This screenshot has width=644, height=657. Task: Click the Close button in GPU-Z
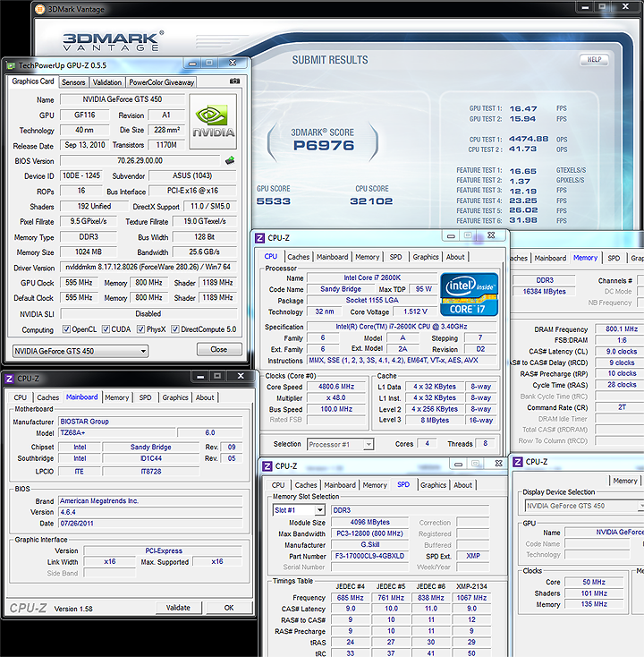[219, 349]
